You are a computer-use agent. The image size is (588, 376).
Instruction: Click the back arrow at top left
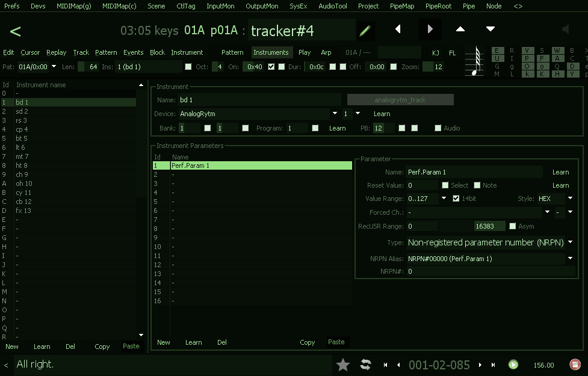[x=16, y=31]
